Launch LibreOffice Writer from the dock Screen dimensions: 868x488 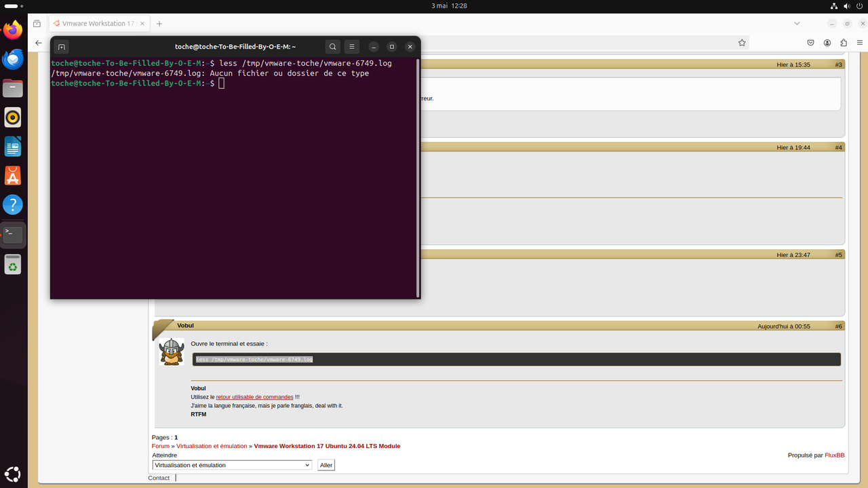pos(13,147)
